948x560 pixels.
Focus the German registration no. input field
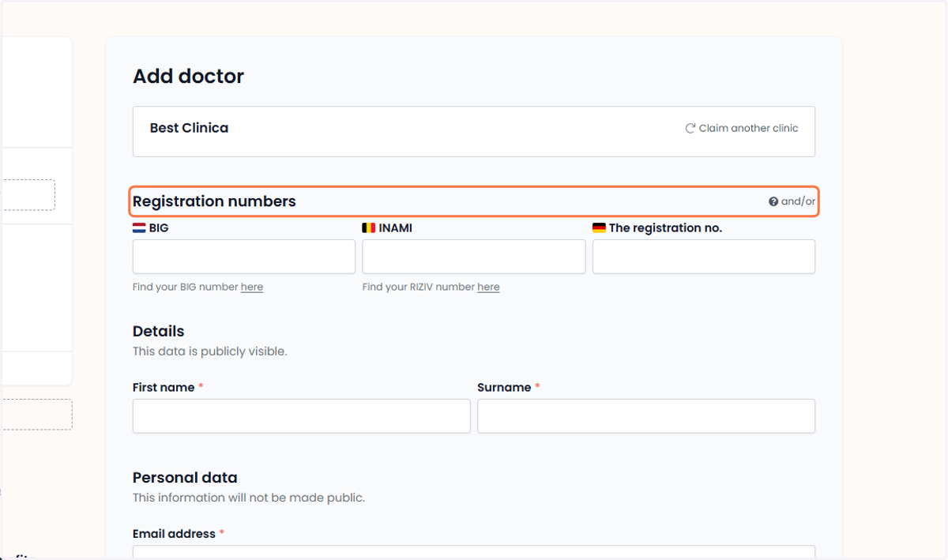pyautogui.click(x=704, y=257)
